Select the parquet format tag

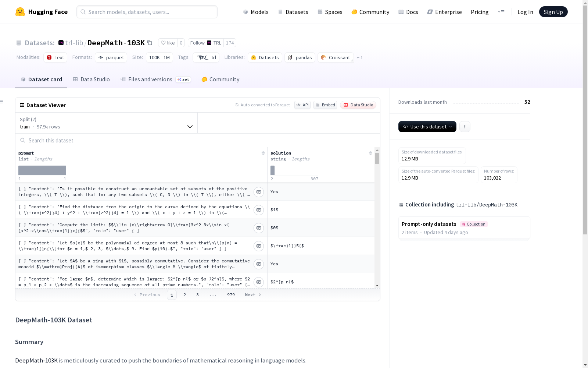tap(111, 57)
